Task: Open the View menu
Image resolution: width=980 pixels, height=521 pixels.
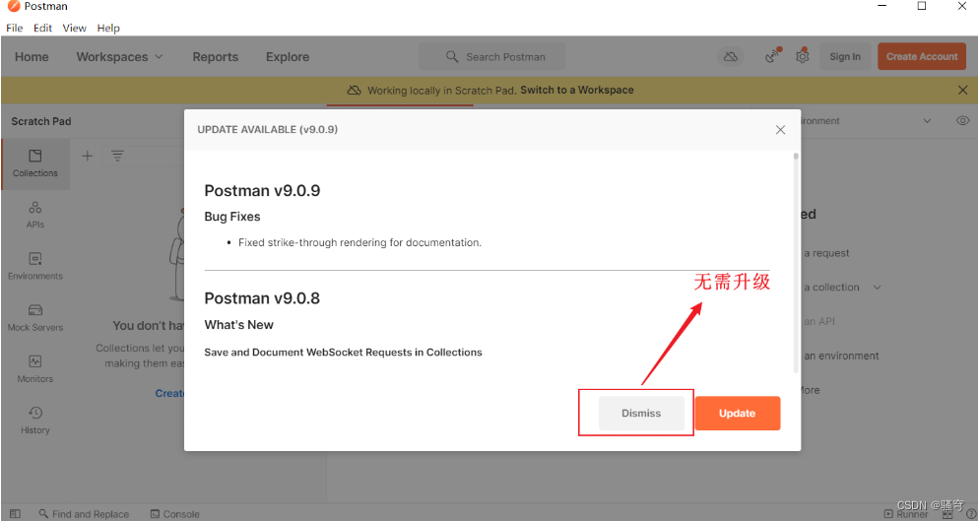Action: 74,29
